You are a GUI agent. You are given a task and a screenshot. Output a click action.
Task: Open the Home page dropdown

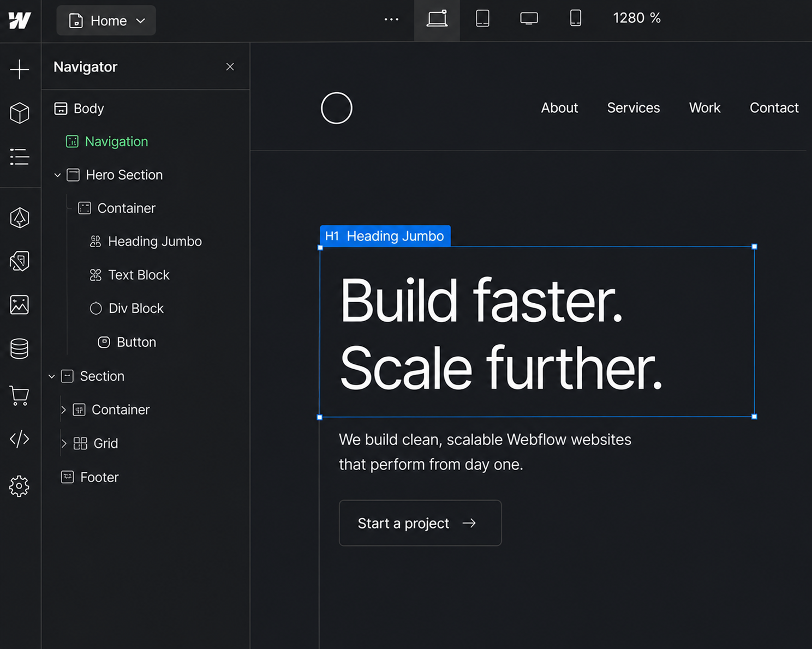pyautogui.click(x=106, y=21)
